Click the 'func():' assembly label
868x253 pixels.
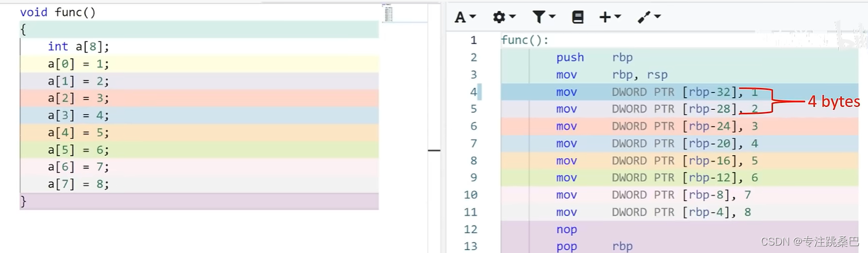coord(524,40)
